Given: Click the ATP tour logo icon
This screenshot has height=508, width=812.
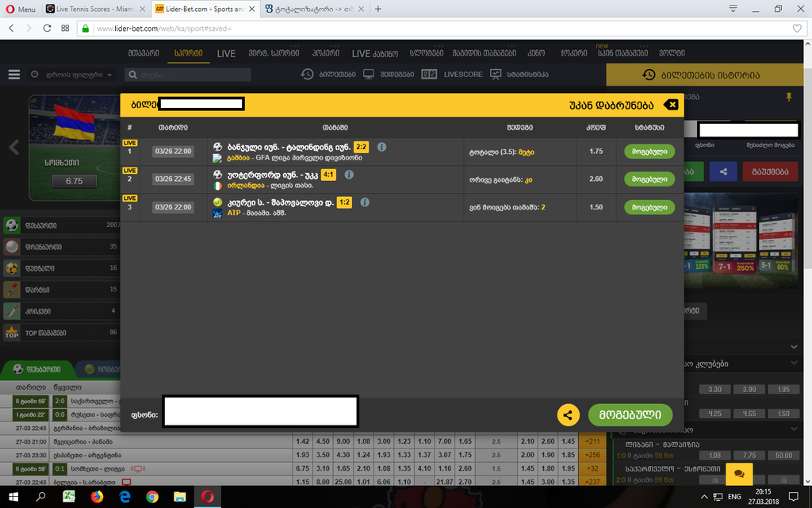Looking at the screenshot, I should (217, 213).
